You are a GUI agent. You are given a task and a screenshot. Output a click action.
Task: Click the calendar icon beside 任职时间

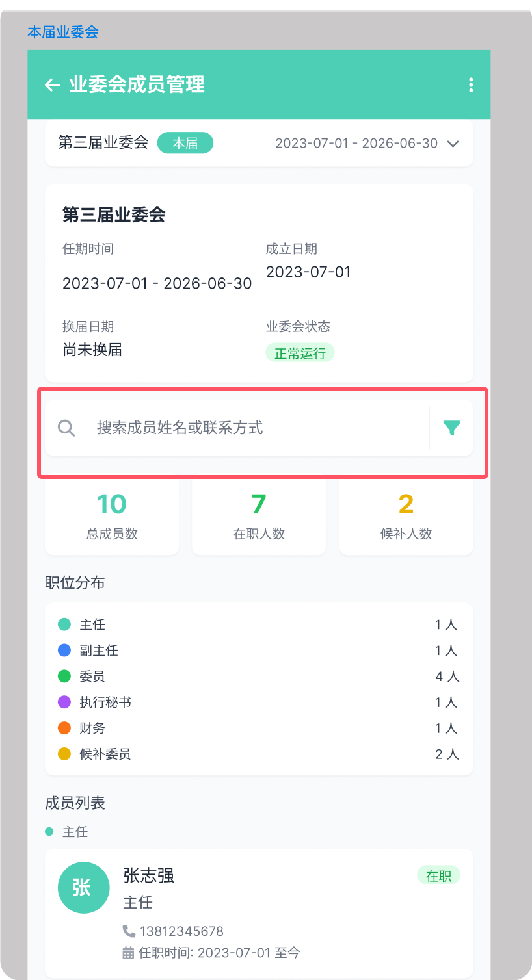tap(129, 953)
